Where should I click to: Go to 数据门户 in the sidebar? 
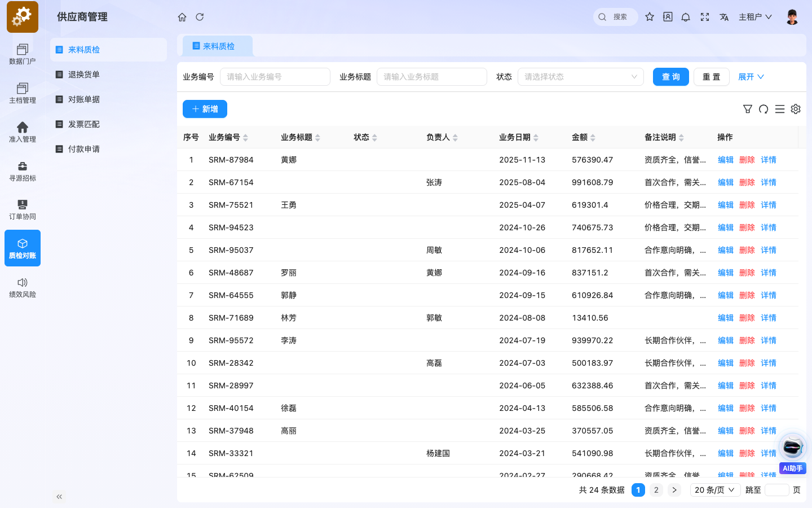[x=23, y=54]
